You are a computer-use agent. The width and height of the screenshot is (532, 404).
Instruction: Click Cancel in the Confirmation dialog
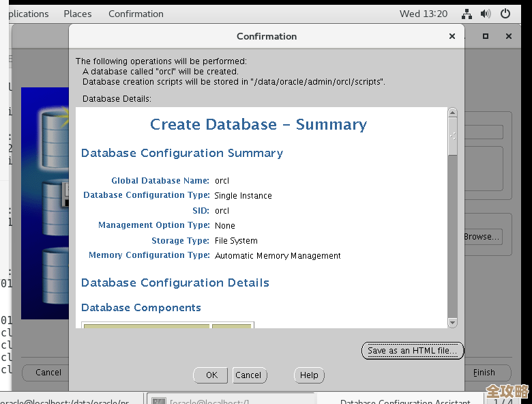click(x=248, y=375)
